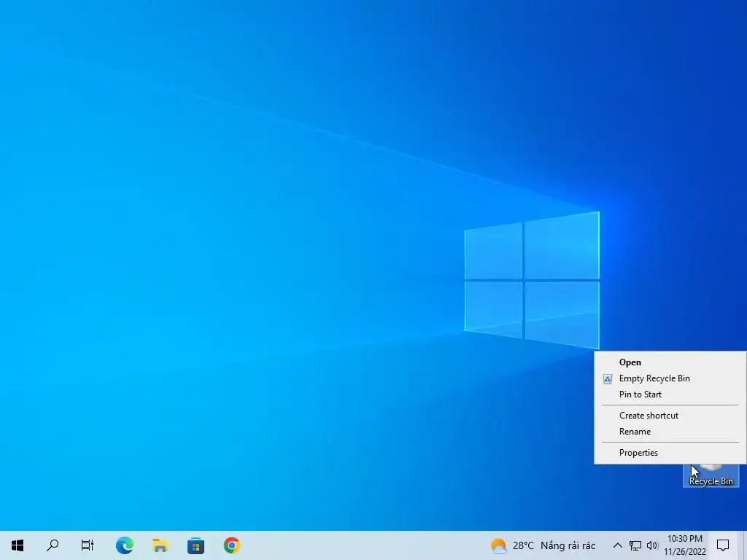Click the Empty Recycle Bin menu icon
Screen dimensions: 747x560
pos(608,379)
